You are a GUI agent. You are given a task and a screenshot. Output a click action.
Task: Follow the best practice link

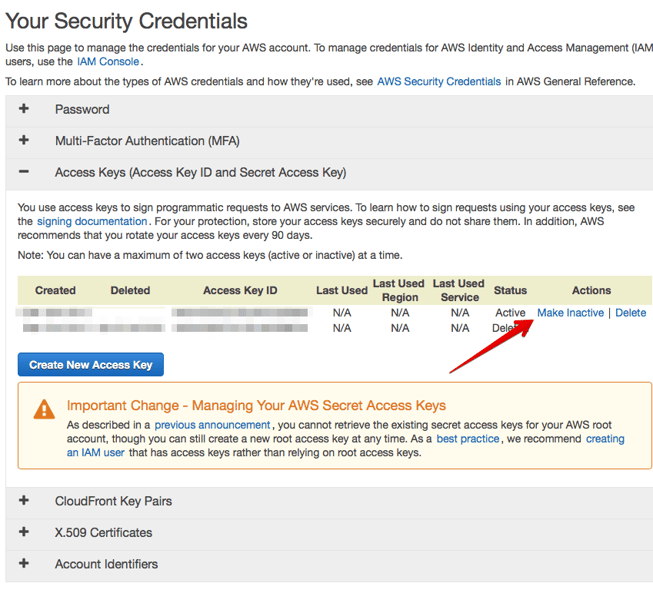coord(467,439)
